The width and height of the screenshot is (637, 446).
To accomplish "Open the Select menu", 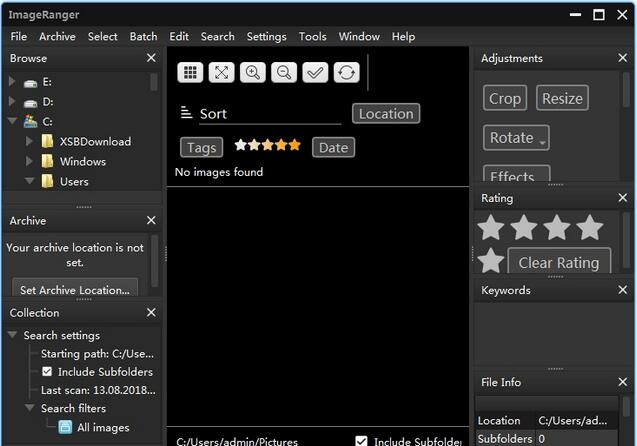I will [x=102, y=37].
